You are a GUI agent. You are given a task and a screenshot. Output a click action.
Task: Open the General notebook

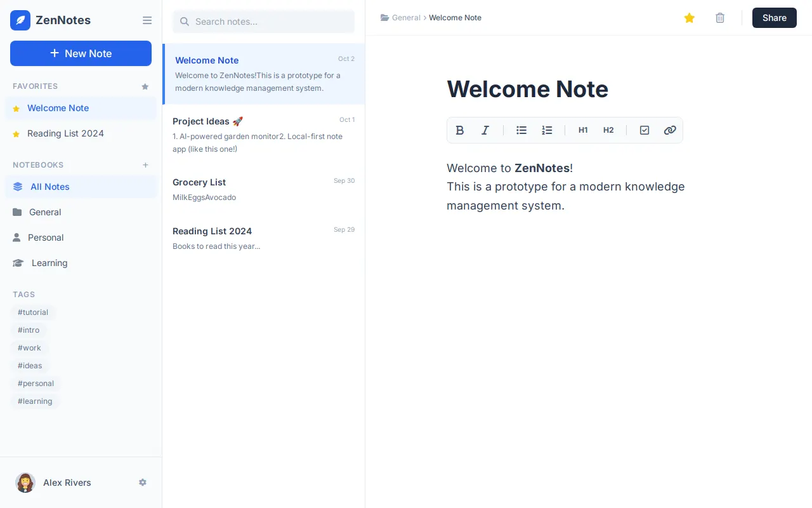pyautogui.click(x=81, y=212)
